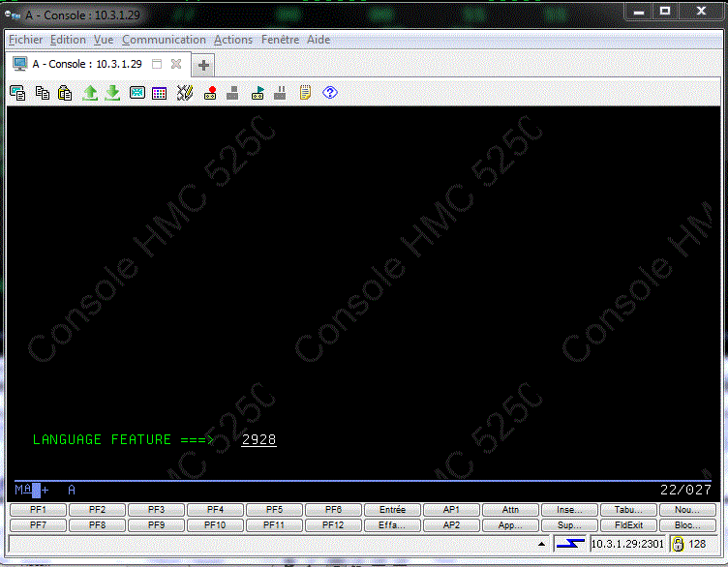This screenshot has height=567, width=728.
Task: Click the monitor icon on the session tab
Action: [x=20, y=64]
